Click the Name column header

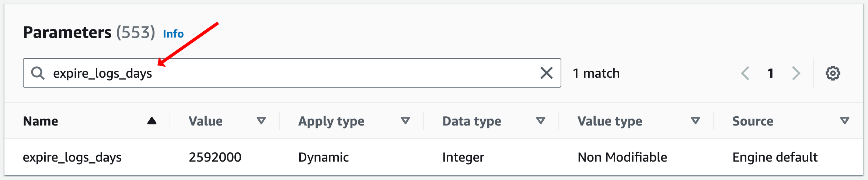coord(41,121)
